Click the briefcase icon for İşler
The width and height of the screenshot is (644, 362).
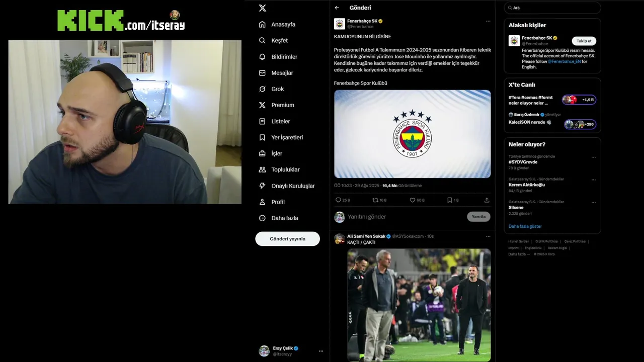pyautogui.click(x=262, y=153)
